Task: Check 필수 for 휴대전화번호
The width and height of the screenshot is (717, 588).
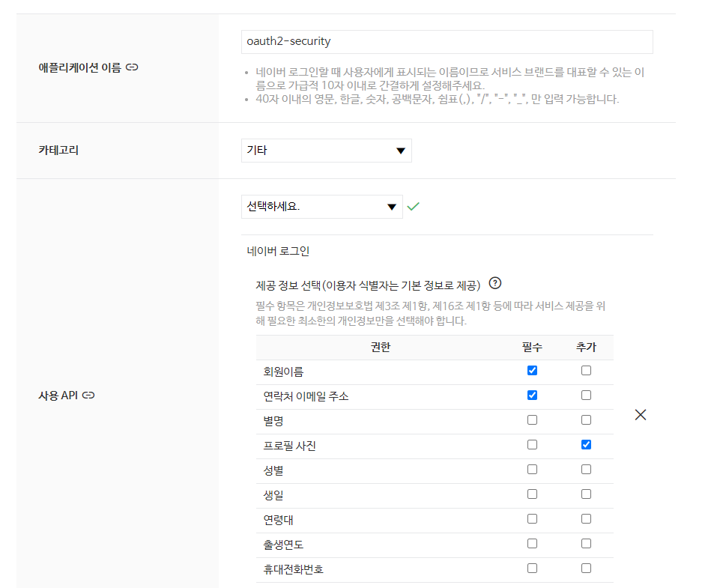Action: click(x=532, y=568)
